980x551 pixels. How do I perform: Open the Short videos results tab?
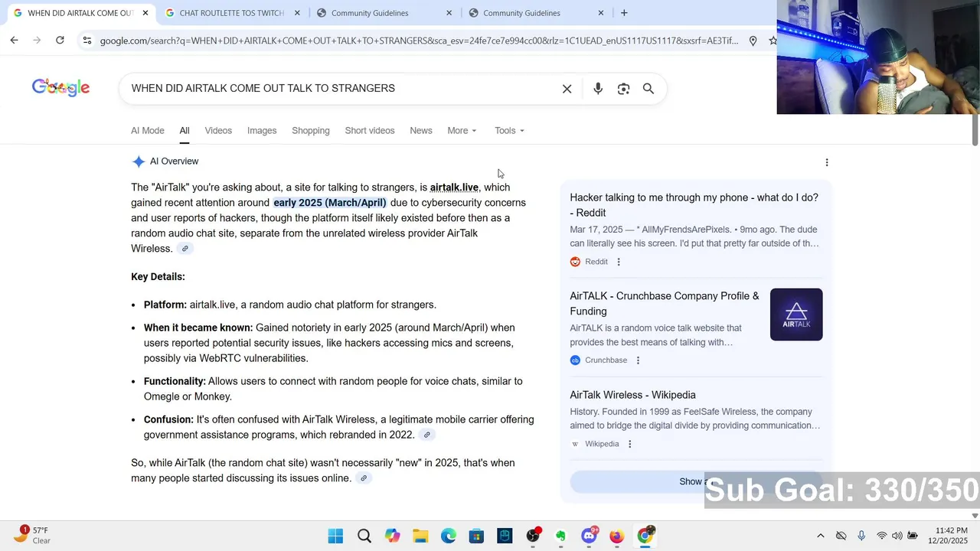pyautogui.click(x=370, y=131)
